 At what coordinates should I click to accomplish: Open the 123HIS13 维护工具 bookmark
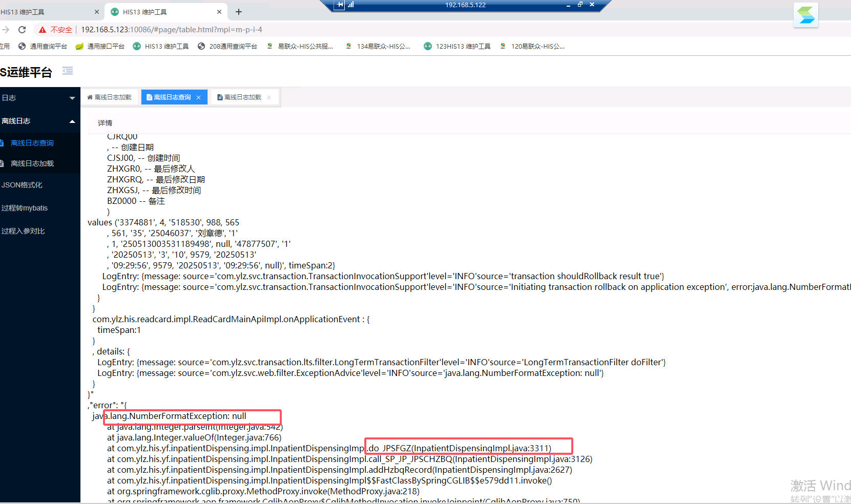[x=457, y=46]
